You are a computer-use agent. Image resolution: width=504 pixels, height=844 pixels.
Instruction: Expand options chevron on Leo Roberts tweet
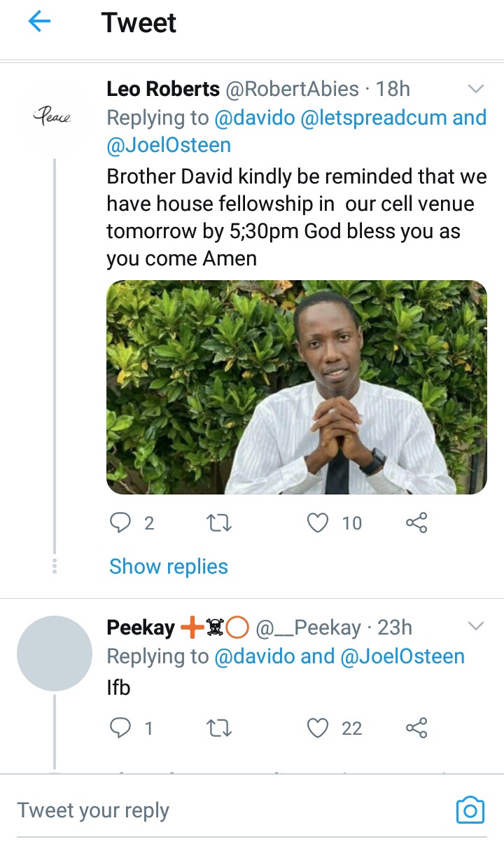[x=476, y=89]
